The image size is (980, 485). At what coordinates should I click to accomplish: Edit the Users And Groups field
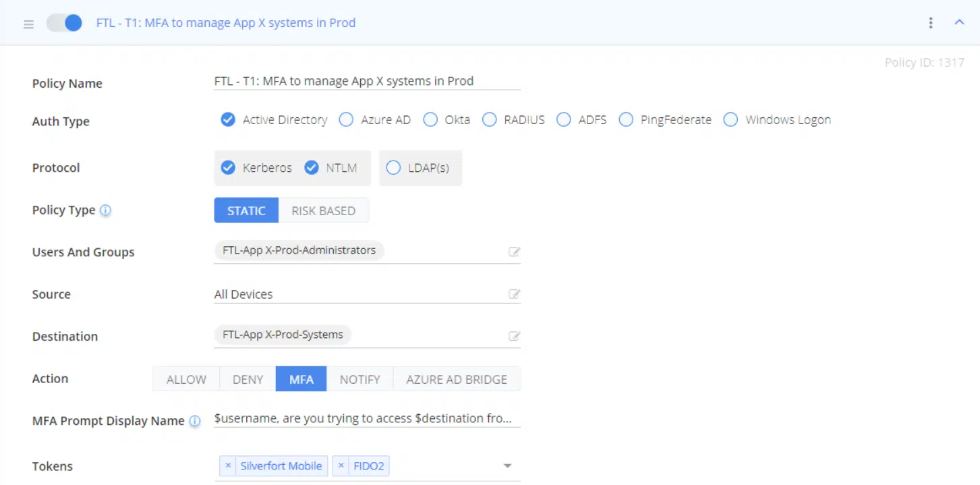pyautogui.click(x=514, y=252)
